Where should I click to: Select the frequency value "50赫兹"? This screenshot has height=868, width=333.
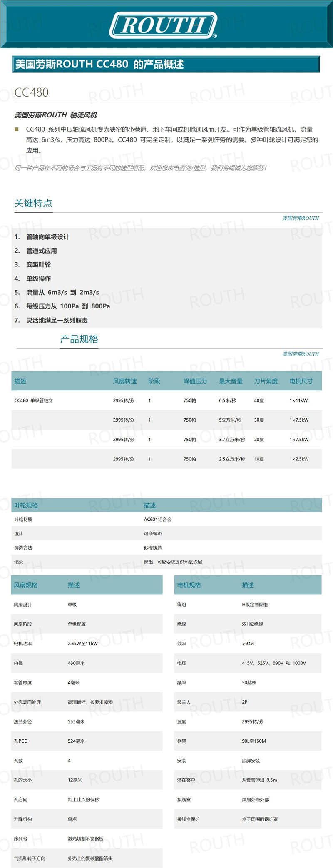coord(249,683)
